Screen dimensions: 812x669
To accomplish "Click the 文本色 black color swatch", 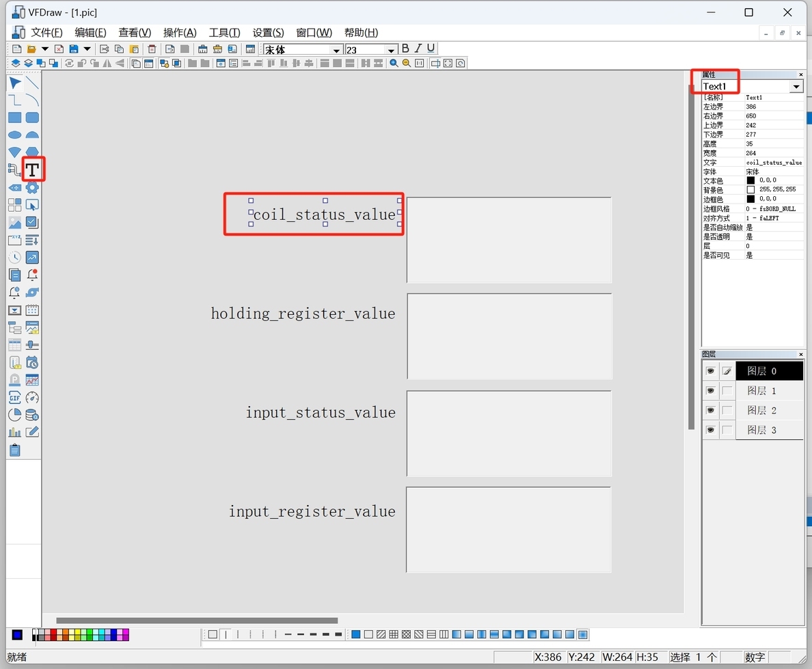I will point(750,180).
